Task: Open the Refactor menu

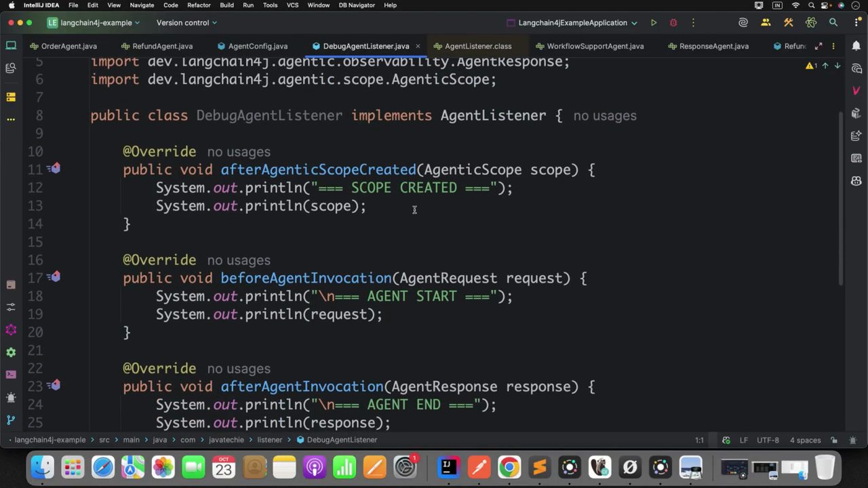Action: (199, 5)
